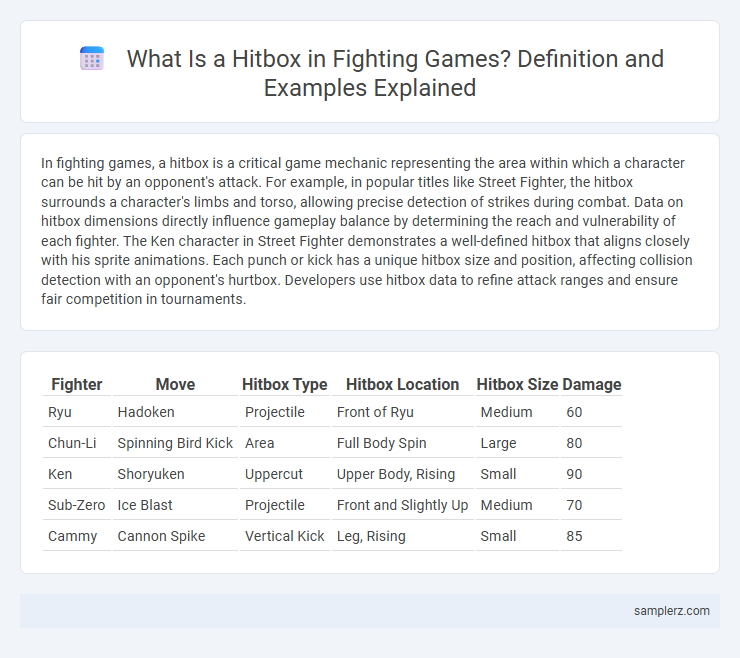This screenshot has height=658, width=740.
Task: Select the Ryu cell
Action: pyautogui.click(x=76, y=412)
